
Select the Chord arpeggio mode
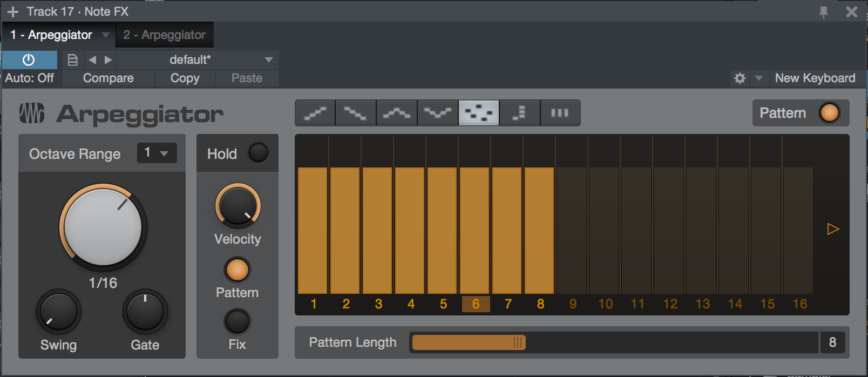click(560, 113)
